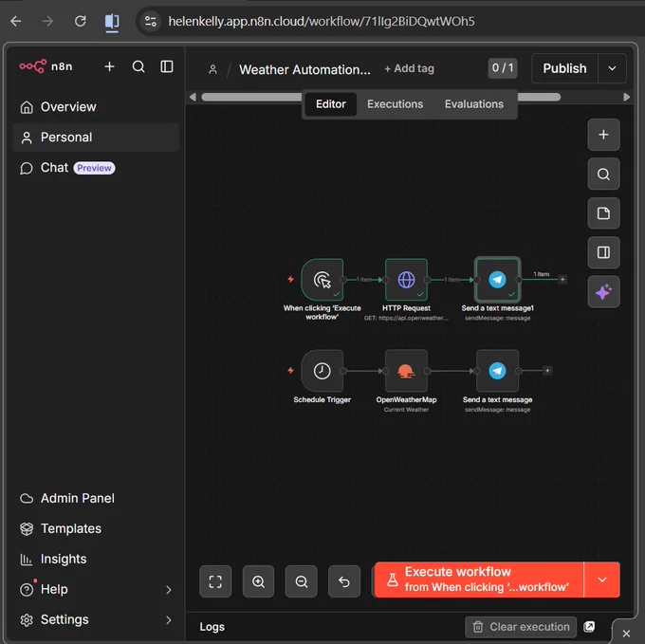Open the Admin Panel

[96, 499]
